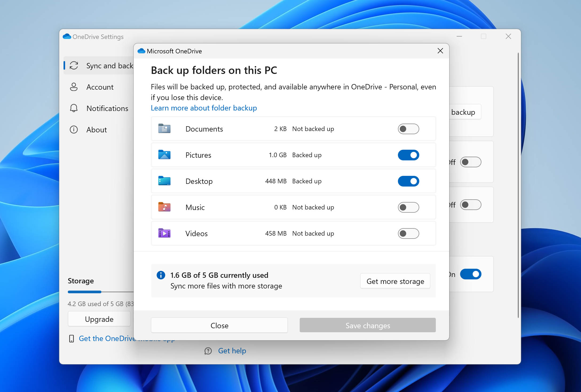Click the Videos folder name
Viewport: 581px width, 392px height.
(x=196, y=233)
